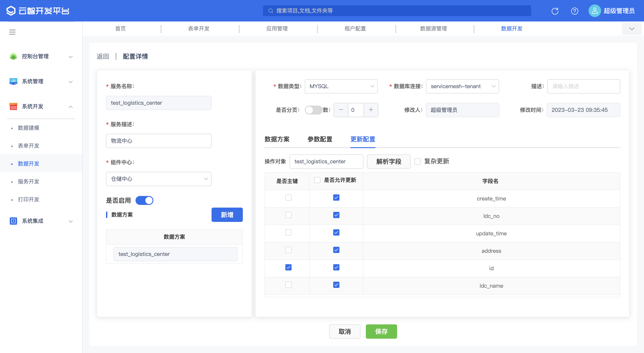644x353 pixels.
Task: Click the 描述 input field
Action: tap(583, 86)
